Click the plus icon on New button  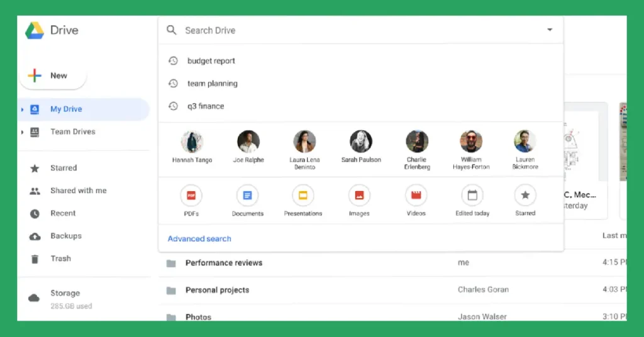pyautogui.click(x=35, y=75)
